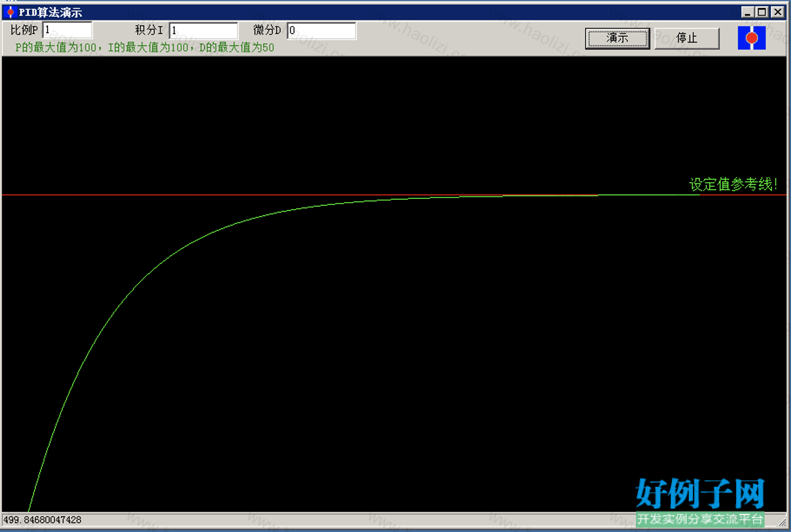Click the 比例P input field
The image size is (791, 532).
click(68, 30)
